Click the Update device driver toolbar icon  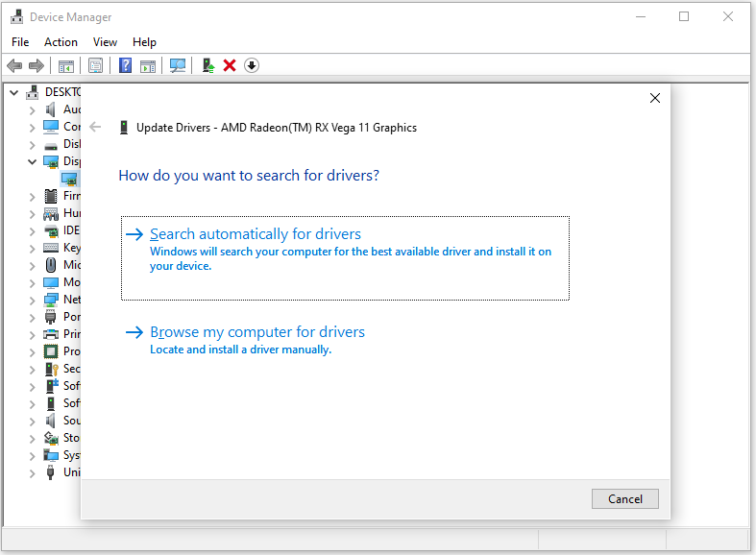[207, 65]
